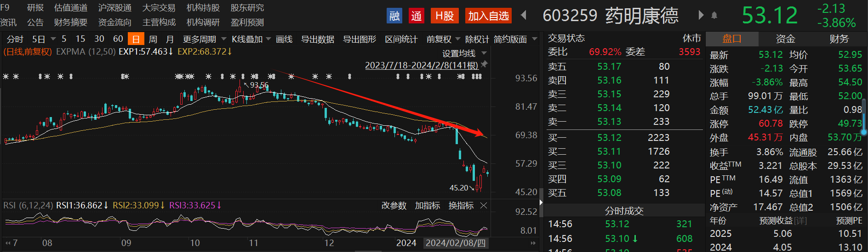Open the H股 badge
The image size is (868, 252).
pos(445,16)
